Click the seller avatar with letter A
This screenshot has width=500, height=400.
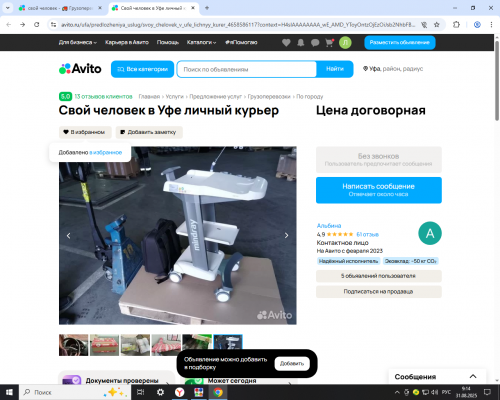click(x=430, y=233)
